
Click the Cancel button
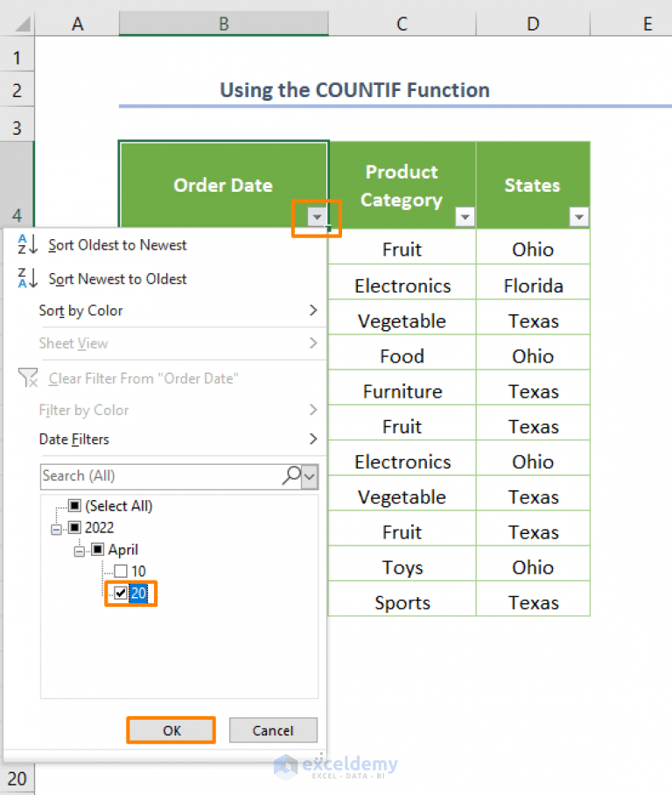(x=273, y=730)
